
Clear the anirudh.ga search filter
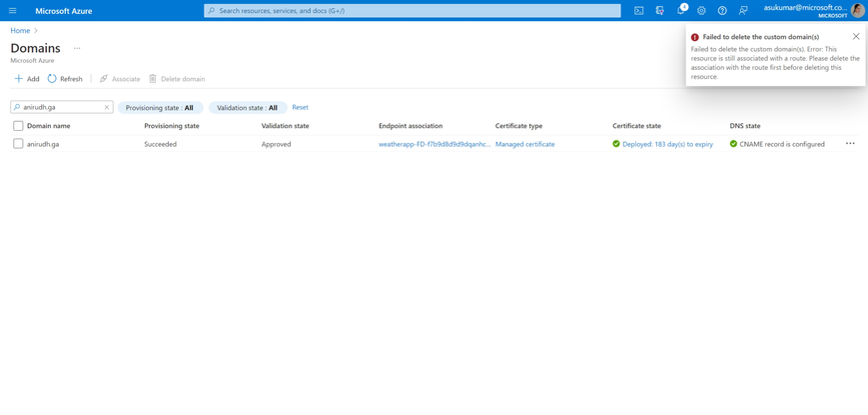tap(107, 107)
